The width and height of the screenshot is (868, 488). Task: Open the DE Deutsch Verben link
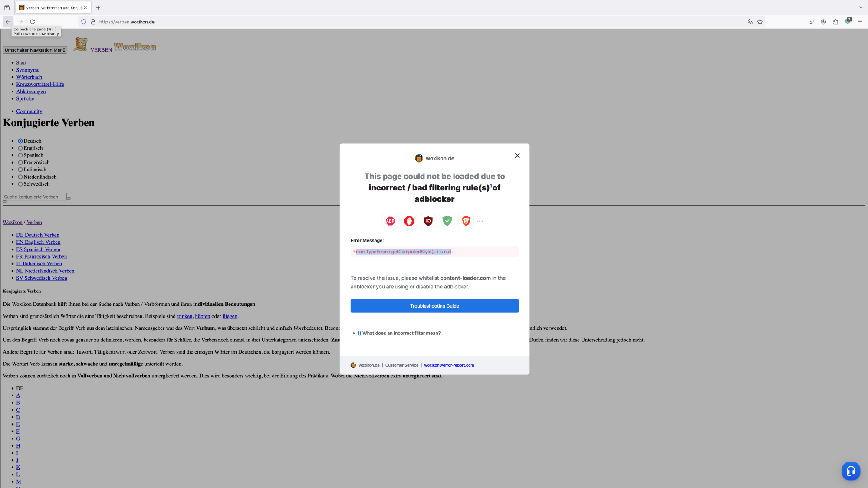tap(38, 235)
